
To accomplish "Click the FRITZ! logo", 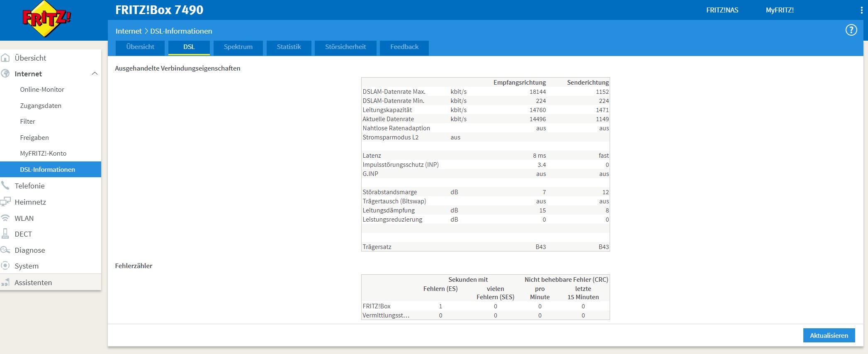I will [x=46, y=19].
